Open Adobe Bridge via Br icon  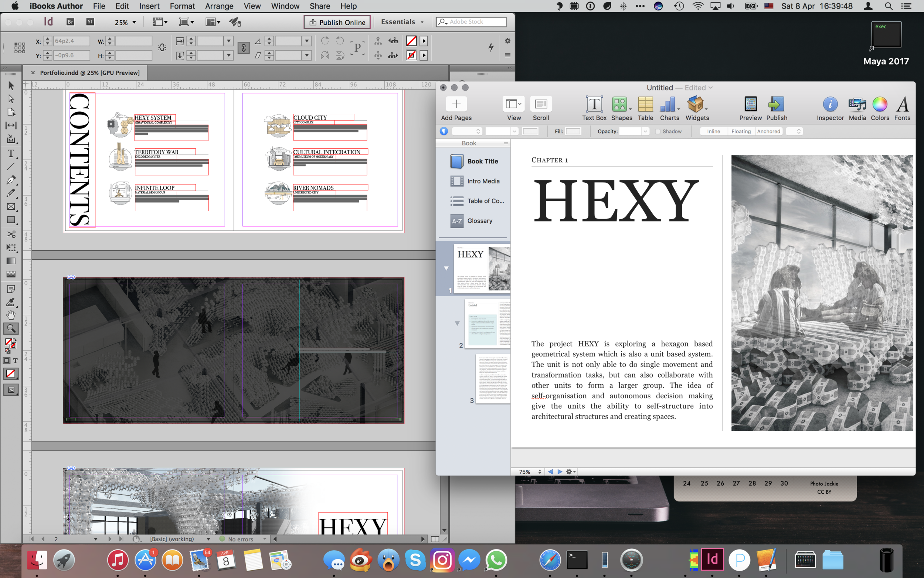pyautogui.click(x=70, y=22)
